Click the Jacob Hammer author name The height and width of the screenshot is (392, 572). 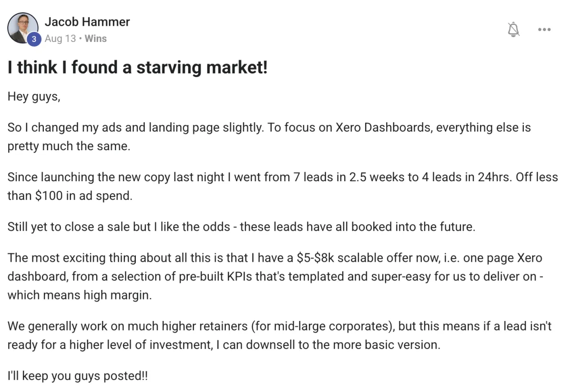(x=87, y=22)
